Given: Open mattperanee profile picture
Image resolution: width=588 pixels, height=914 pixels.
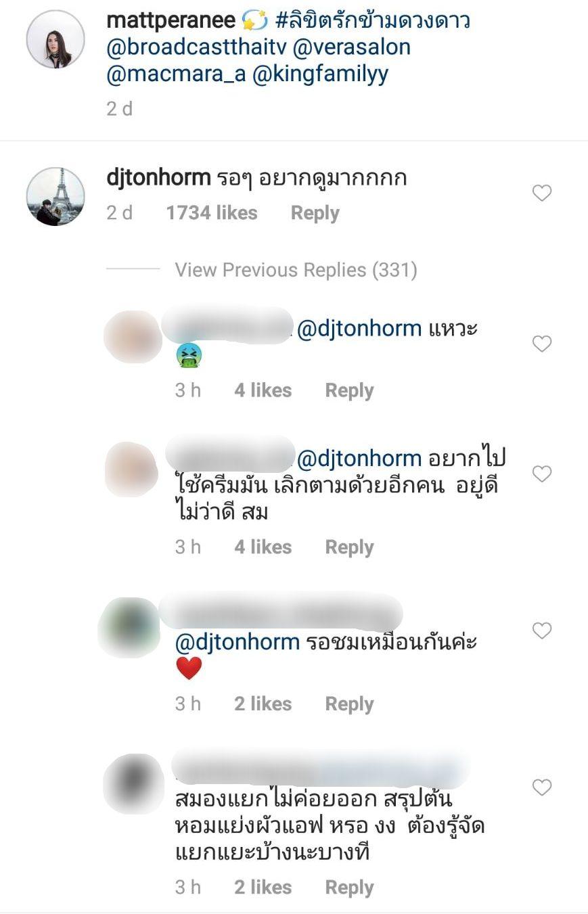Looking at the screenshot, I should coord(55,39).
